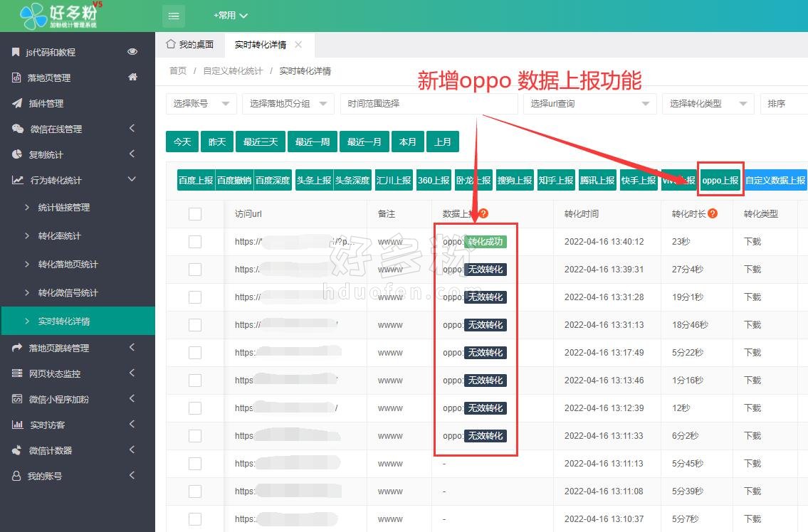Image resolution: width=808 pixels, height=532 pixels.
Task: Click the 360上报 button
Action: [x=434, y=180]
